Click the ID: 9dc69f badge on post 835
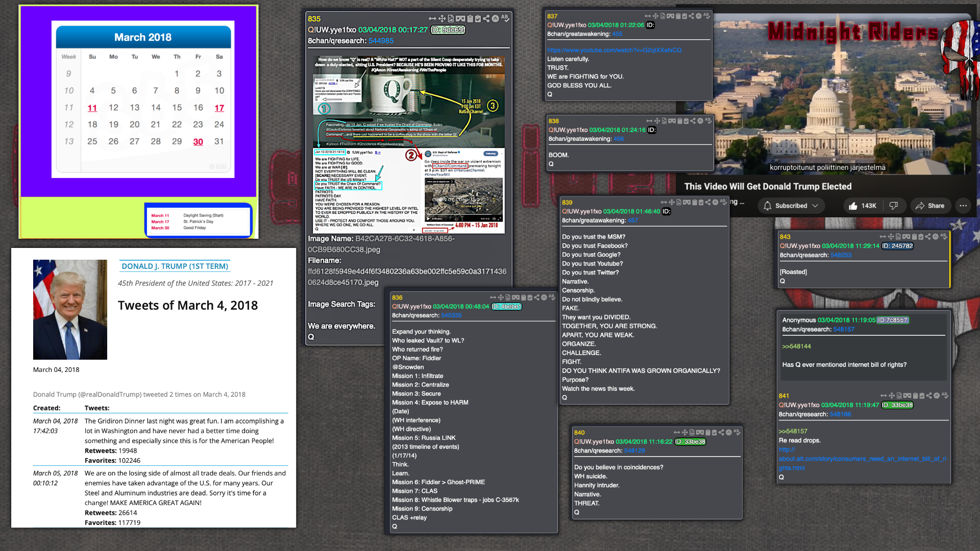The height and width of the screenshot is (551, 980). pyautogui.click(x=448, y=30)
